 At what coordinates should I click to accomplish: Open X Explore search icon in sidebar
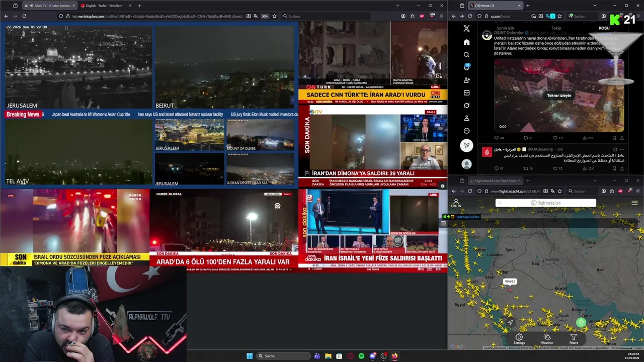coord(466,55)
